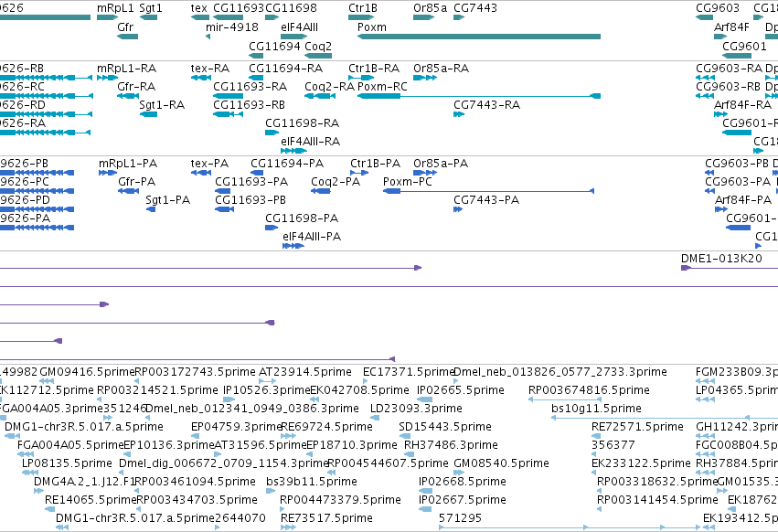Screen dimensions: 778x532
Task: Click the CG11698-PA protein label
Action: pyautogui.click(x=302, y=218)
